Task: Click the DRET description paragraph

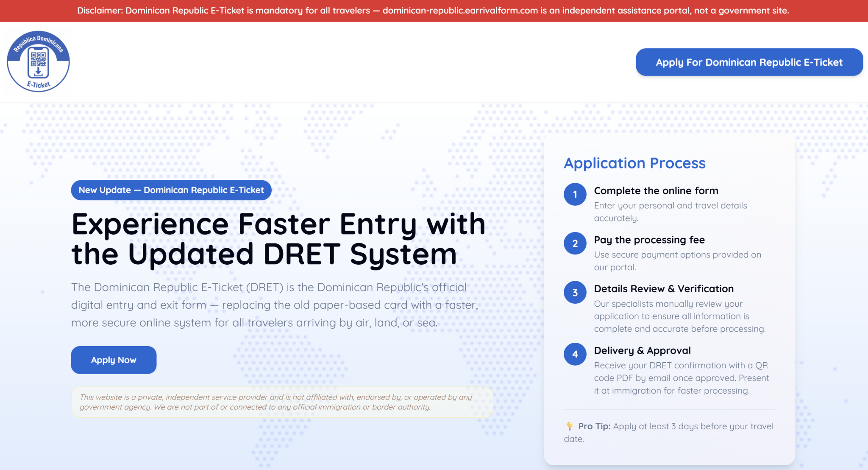Action: (x=274, y=305)
